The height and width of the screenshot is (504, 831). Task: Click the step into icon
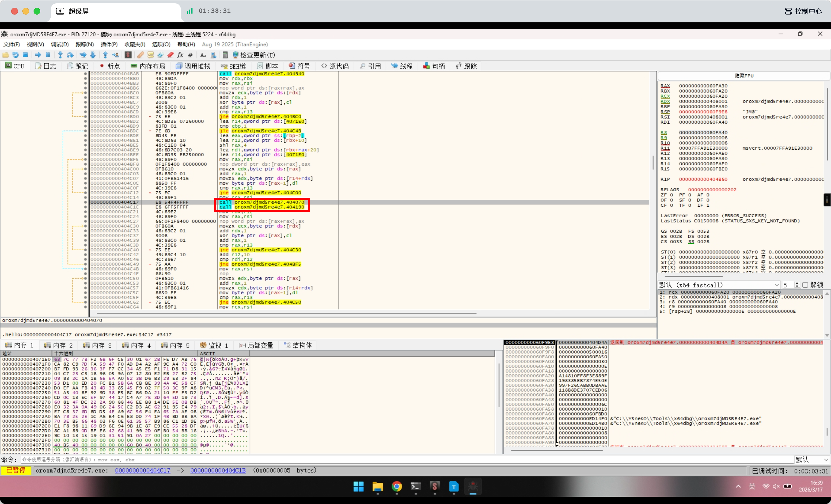(x=60, y=55)
